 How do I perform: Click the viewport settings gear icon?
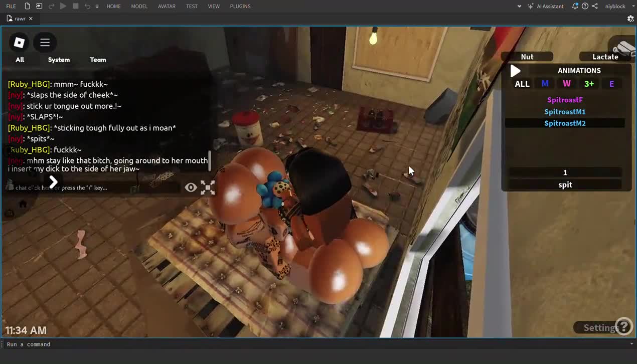[x=630, y=19]
